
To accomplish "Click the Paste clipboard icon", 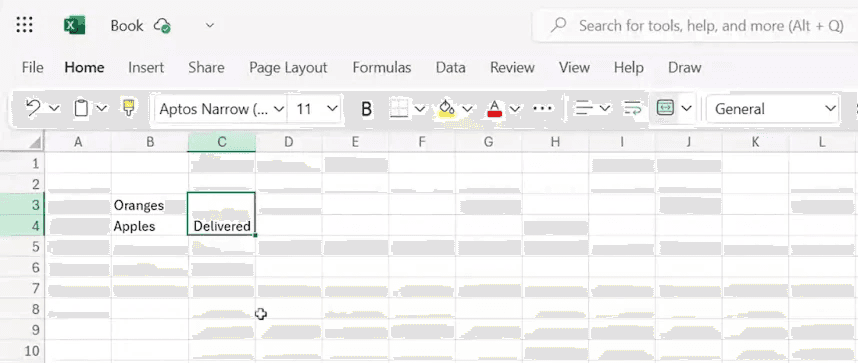I will pos(81,108).
